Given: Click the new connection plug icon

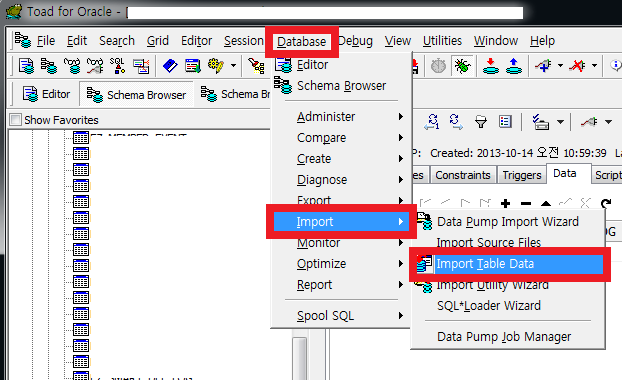Looking at the screenshot, I should 543,66.
